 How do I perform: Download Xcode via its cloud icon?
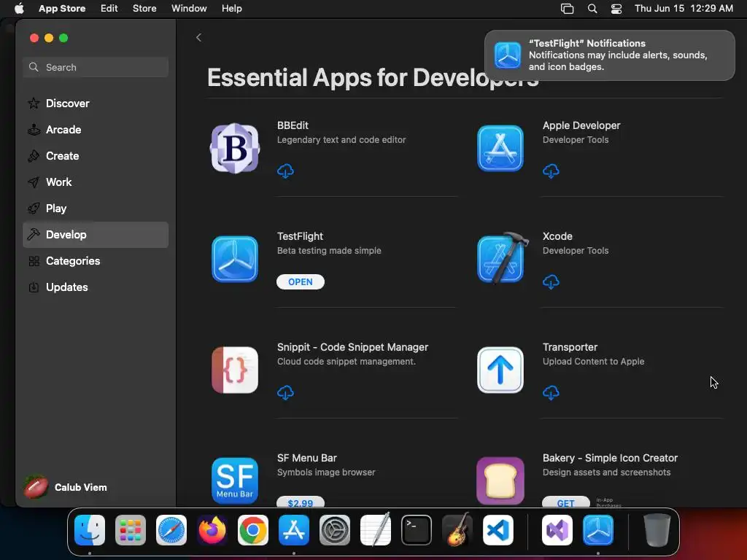(x=551, y=282)
